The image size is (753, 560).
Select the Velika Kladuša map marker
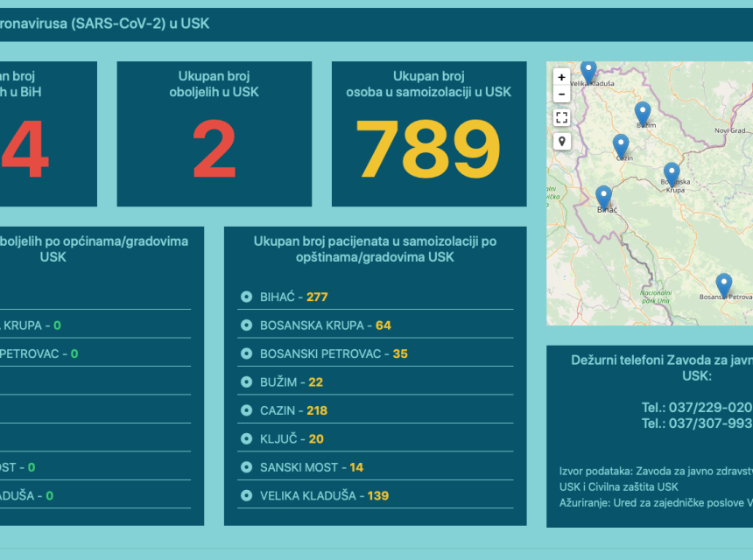[588, 71]
